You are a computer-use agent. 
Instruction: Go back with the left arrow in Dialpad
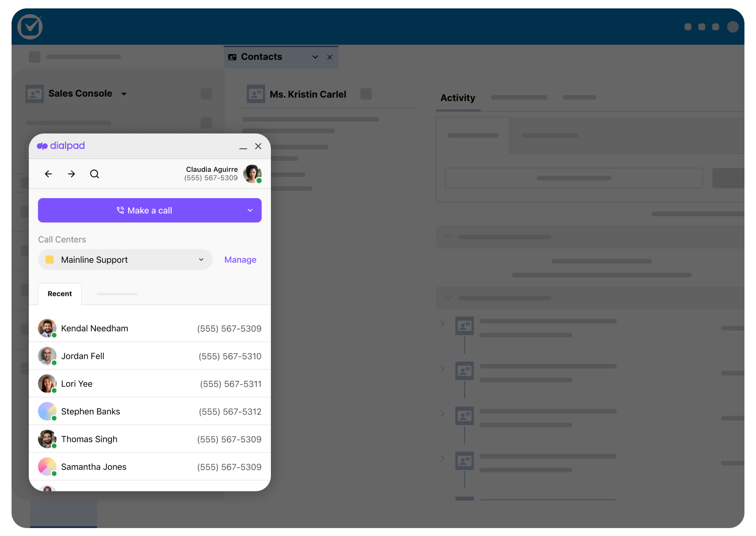click(x=48, y=174)
